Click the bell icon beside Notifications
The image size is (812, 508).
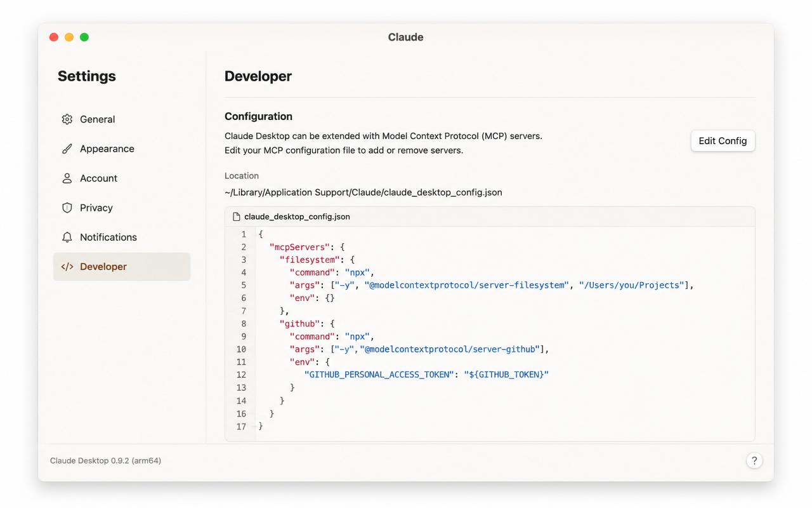point(67,237)
